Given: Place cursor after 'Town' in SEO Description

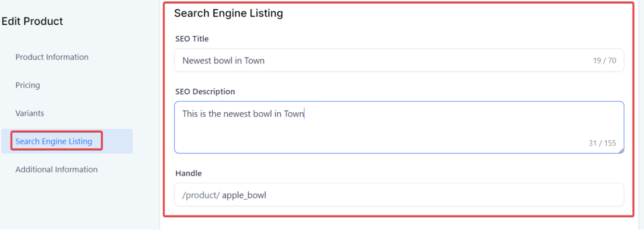Looking at the screenshot, I should point(304,114).
